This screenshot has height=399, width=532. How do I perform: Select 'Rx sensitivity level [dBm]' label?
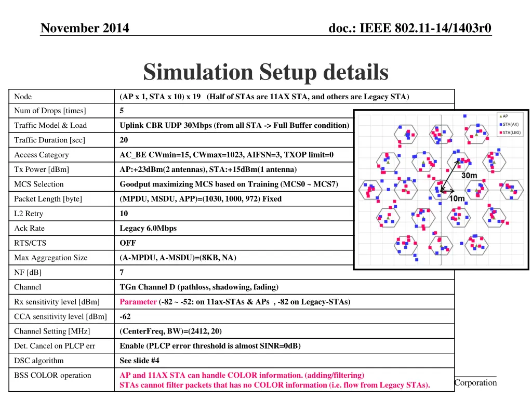point(57,302)
